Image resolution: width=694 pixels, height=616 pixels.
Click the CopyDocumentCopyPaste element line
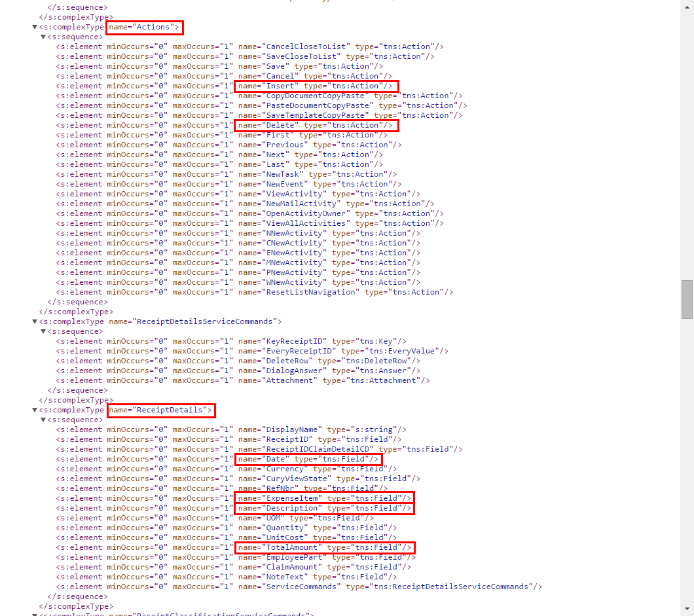tap(259, 96)
